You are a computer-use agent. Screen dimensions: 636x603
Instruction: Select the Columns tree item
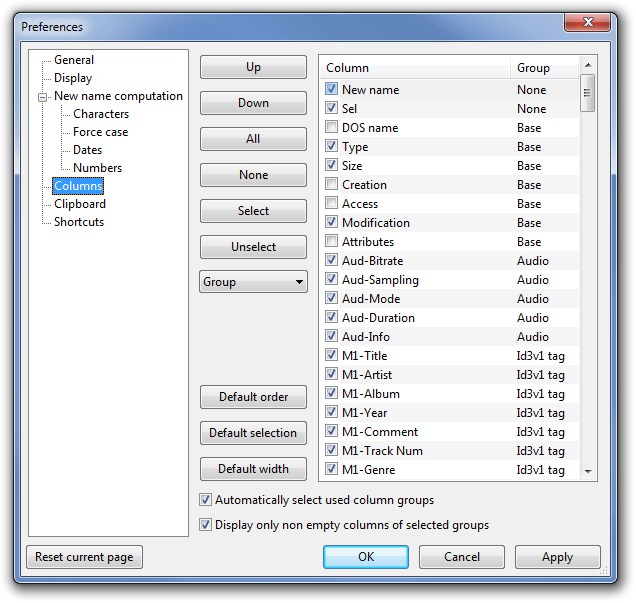tap(78, 186)
